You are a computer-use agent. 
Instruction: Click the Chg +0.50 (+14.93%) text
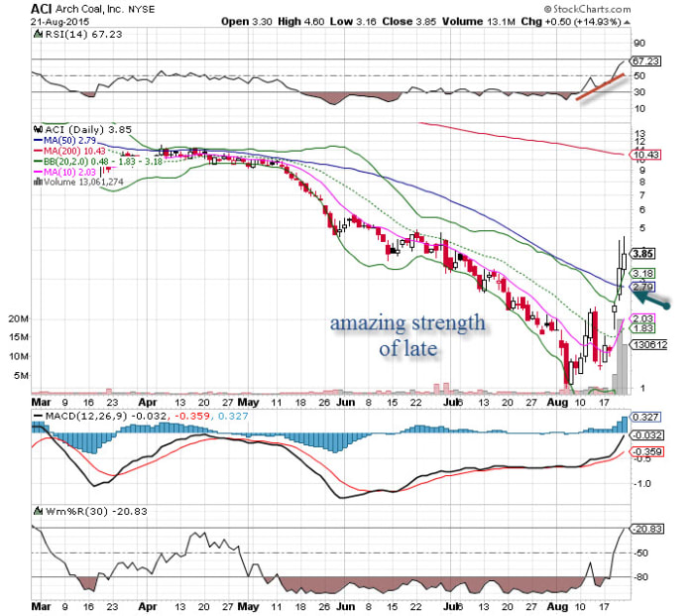(571, 22)
